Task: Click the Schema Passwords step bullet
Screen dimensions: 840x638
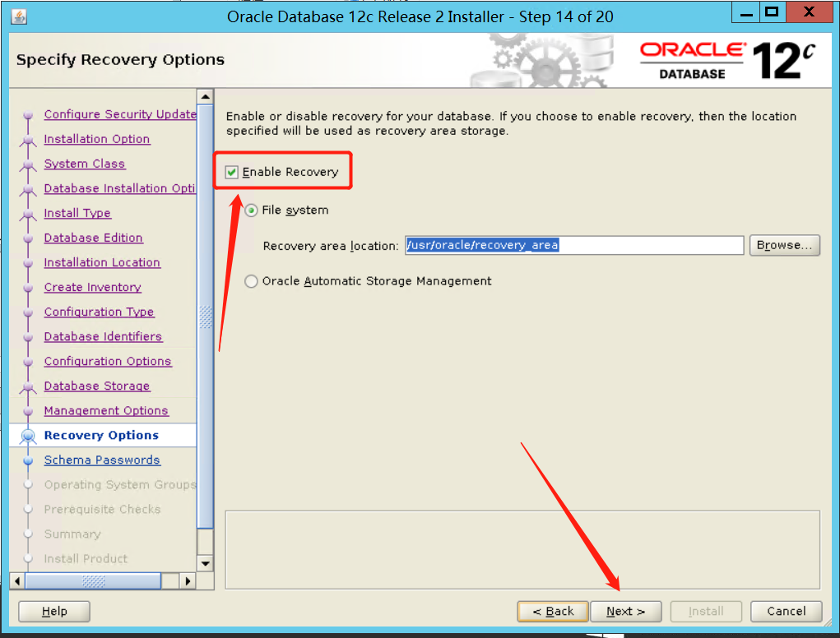Action: (x=28, y=460)
